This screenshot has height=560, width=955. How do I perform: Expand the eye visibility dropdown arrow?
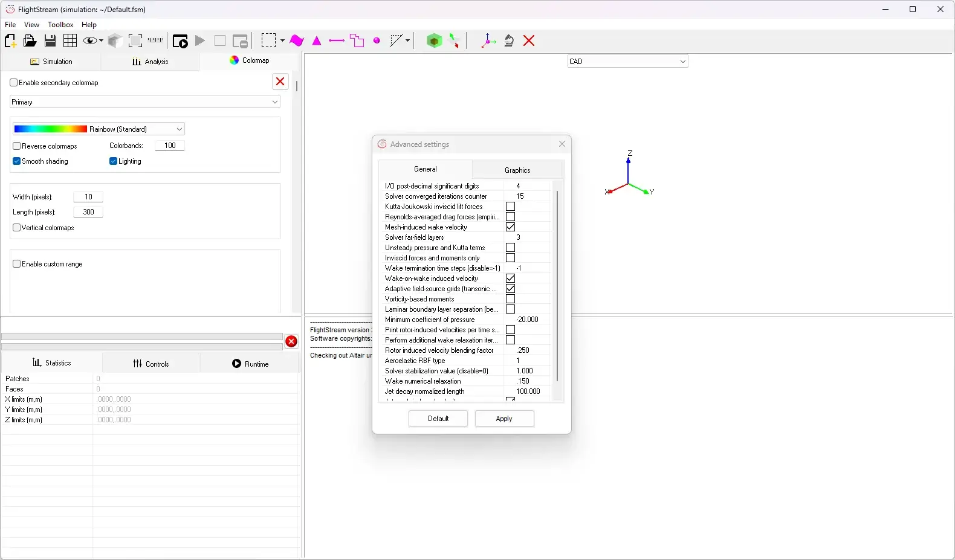coord(101,41)
